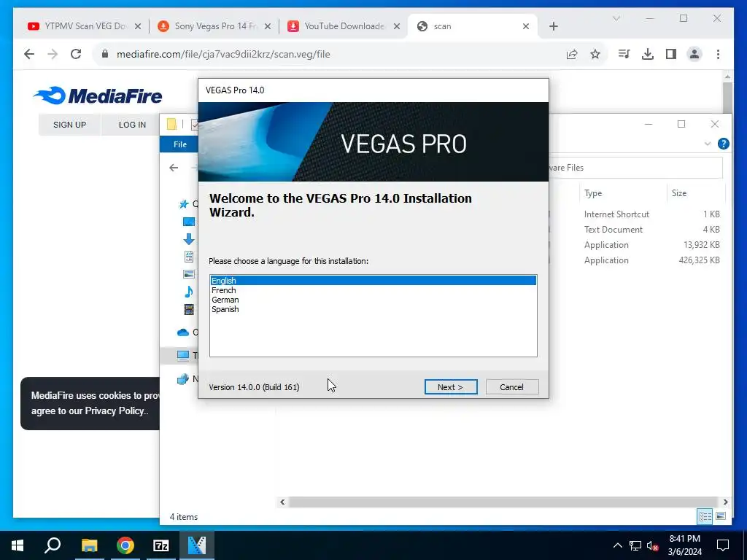Viewport: 747px width, 560px height.
Task: Open File Explorer from taskbar
Action: [89, 545]
